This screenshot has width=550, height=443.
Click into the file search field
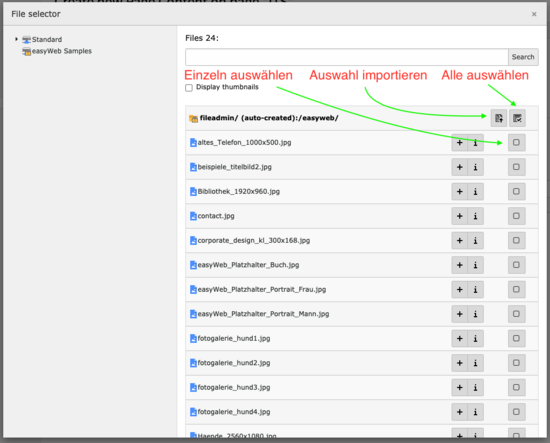(x=347, y=57)
